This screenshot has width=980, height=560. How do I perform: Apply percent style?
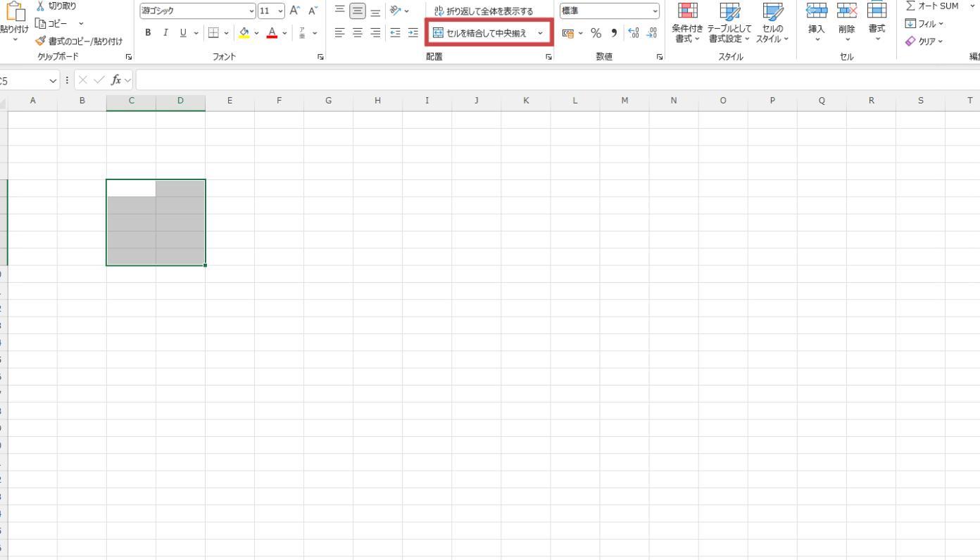coord(596,33)
